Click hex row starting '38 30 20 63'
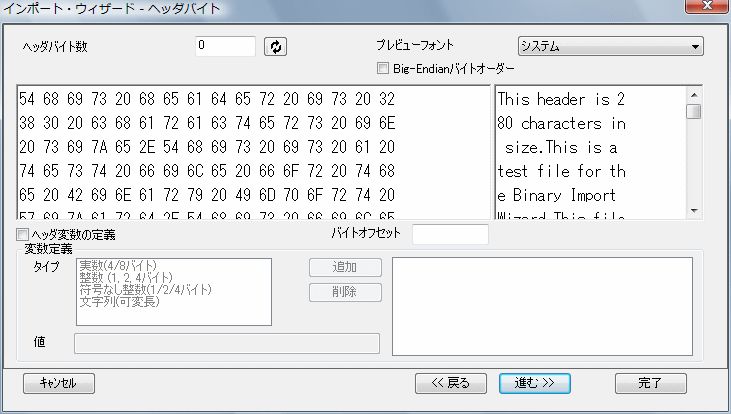 pyautogui.click(x=207, y=124)
